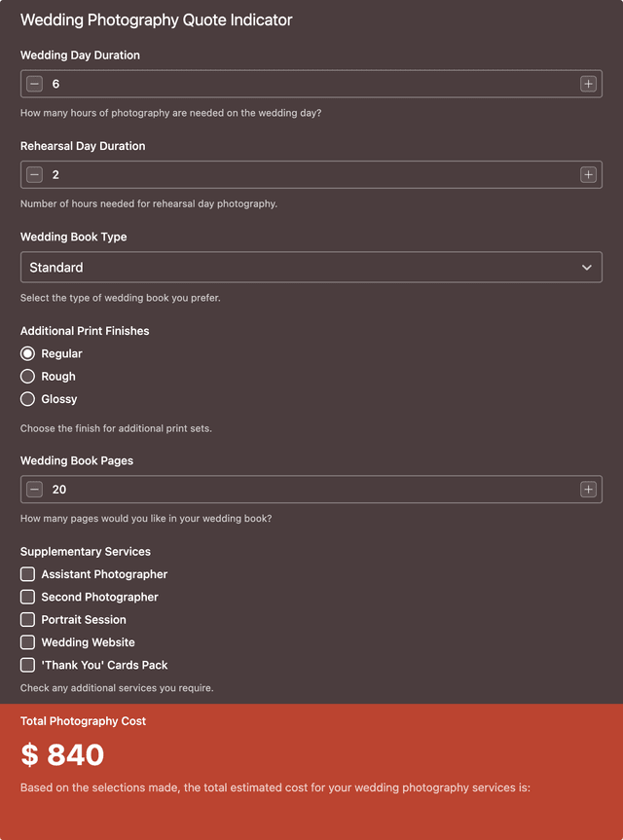Increase Wedding Book Pages with plus icon
Screen dimensions: 623x840
click(588, 490)
